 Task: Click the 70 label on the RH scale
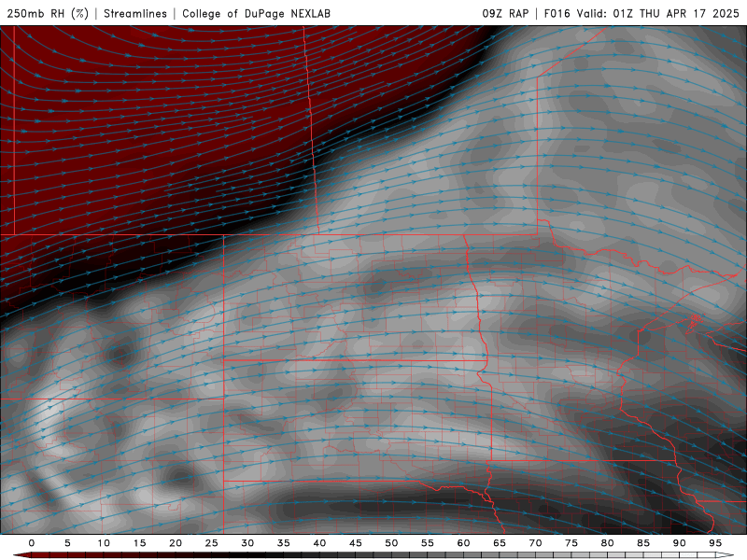pyautogui.click(x=535, y=543)
